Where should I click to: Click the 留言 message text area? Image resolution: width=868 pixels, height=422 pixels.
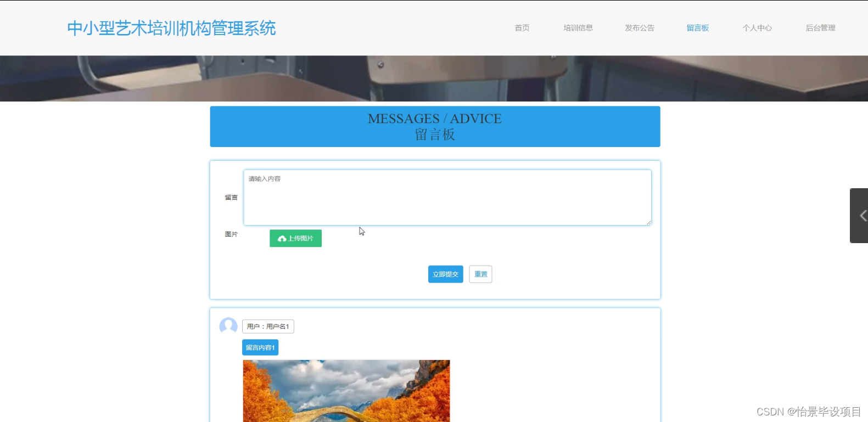pos(447,198)
